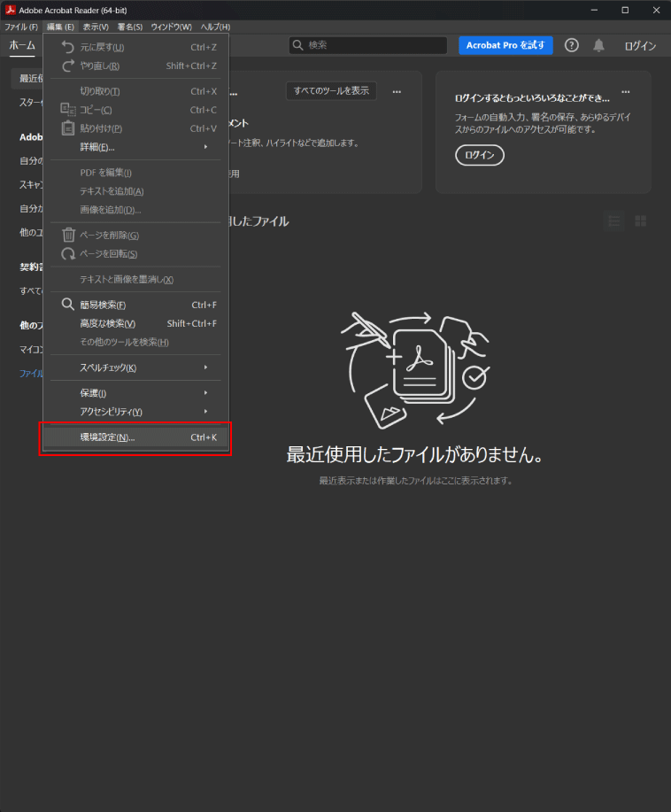This screenshot has width=671, height=812.
Task: Click the help question mark icon
Action: click(x=572, y=45)
